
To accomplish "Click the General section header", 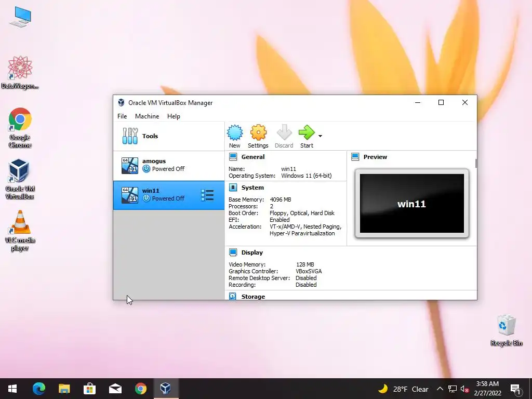I will [253, 157].
